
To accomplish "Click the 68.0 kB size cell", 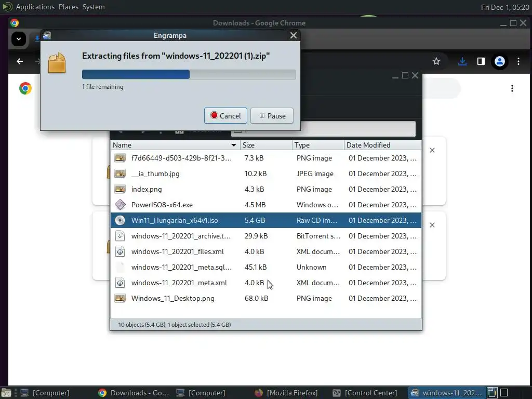I will coord(256,299).
